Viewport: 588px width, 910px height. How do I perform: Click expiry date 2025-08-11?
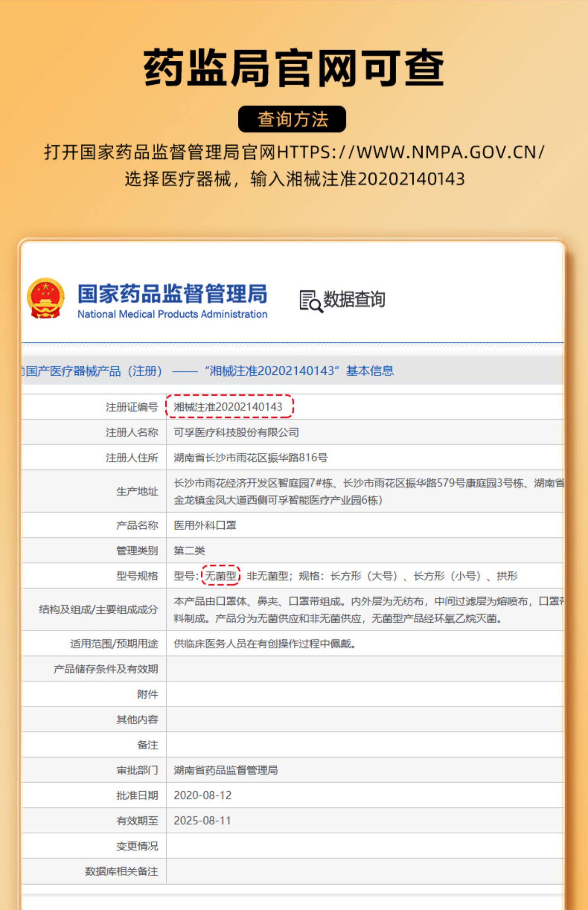(203, 821)
